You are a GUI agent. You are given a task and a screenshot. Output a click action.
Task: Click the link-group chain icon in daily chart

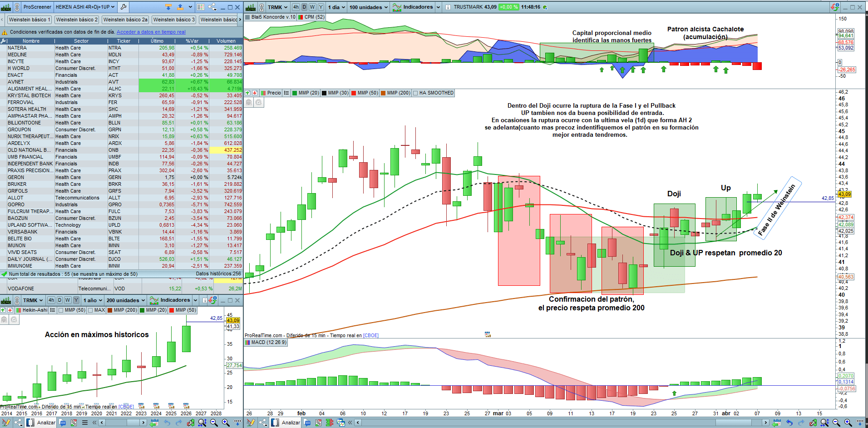click(x=261, y=7)
